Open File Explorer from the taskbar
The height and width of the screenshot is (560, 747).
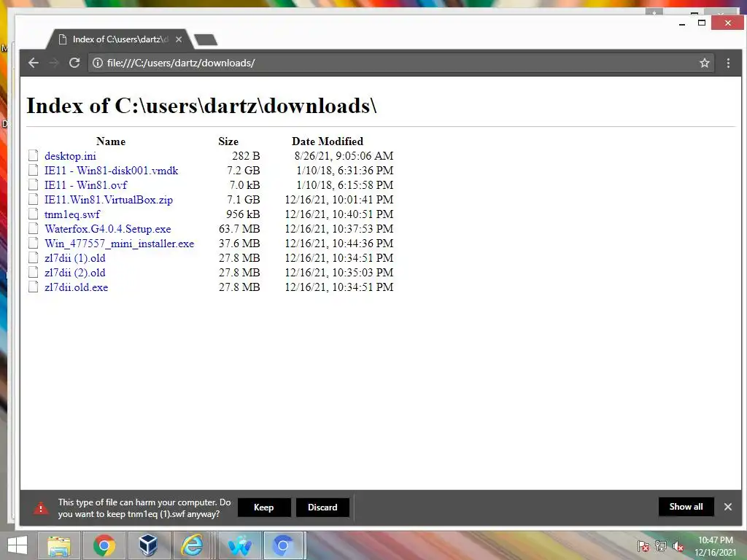tap(59, 545)
